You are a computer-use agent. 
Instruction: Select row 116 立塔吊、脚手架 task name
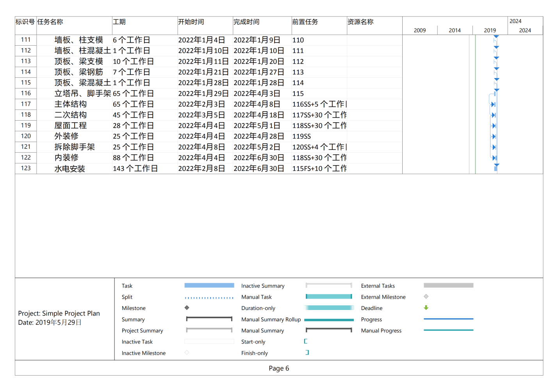click(82, 94)
